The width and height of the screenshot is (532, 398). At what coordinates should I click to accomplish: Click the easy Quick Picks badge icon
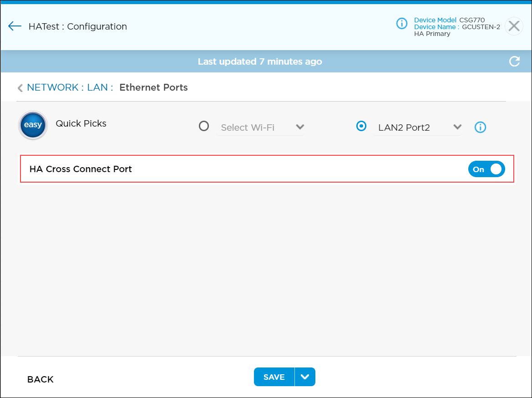click(x=33, y=125)
